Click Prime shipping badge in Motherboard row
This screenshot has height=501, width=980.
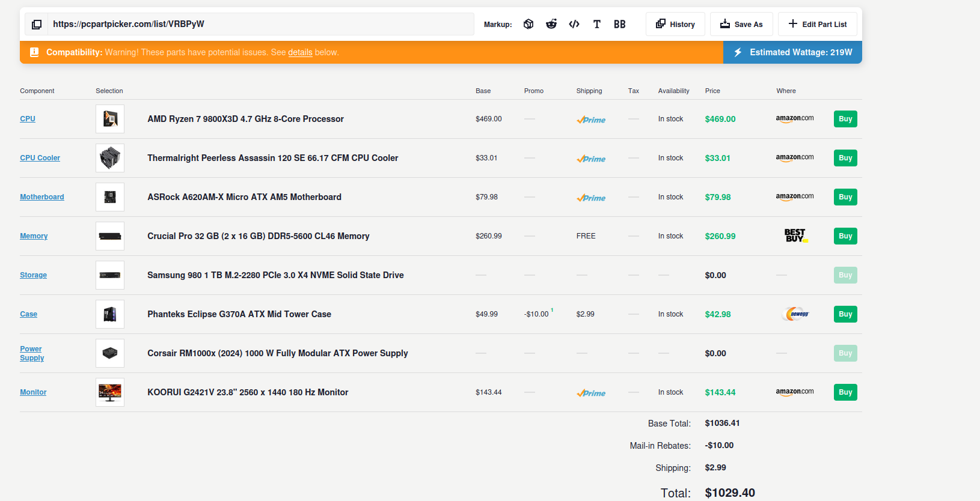(x=591, y=198)
